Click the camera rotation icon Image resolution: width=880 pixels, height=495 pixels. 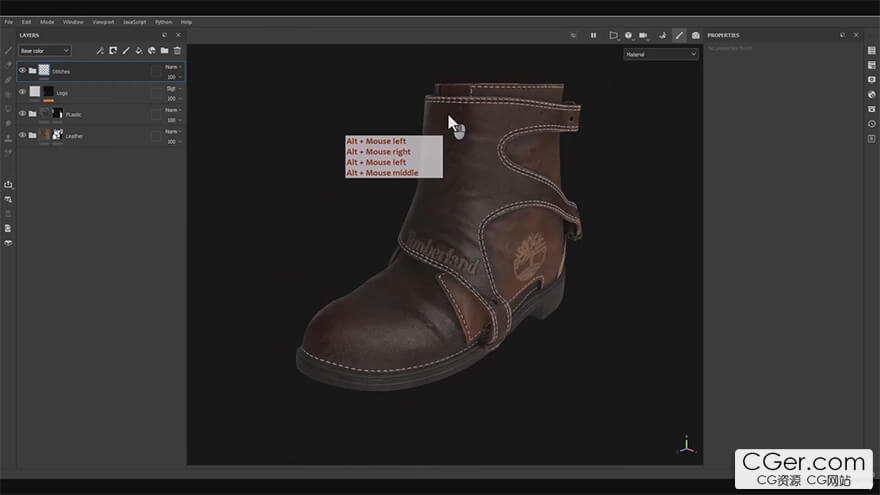pos(662,35)
